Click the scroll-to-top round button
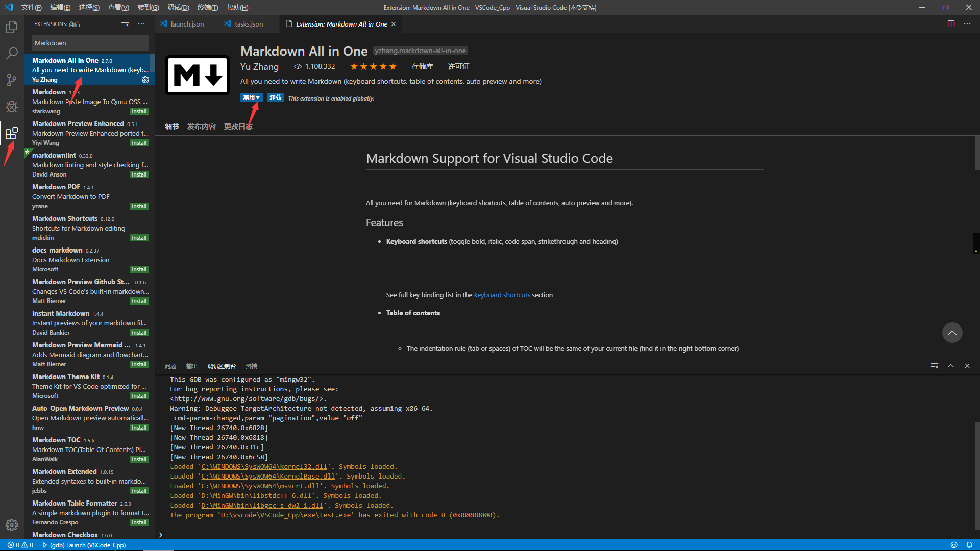The image size is (980, 551). (952, 333)
